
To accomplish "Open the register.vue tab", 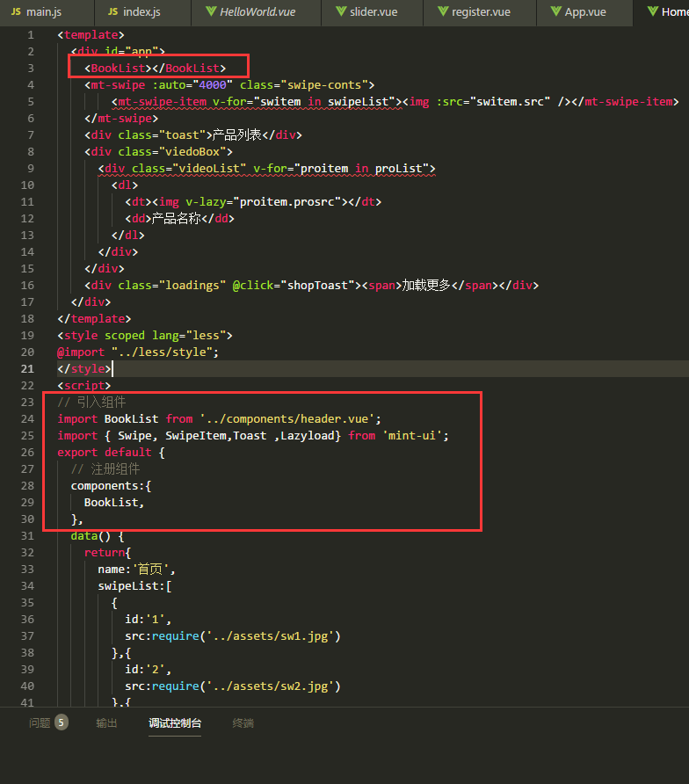I will tap(481, 12).
